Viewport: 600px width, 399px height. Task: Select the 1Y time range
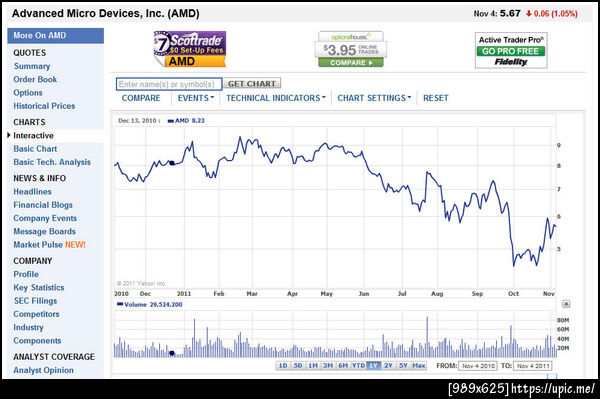(373, 366)
